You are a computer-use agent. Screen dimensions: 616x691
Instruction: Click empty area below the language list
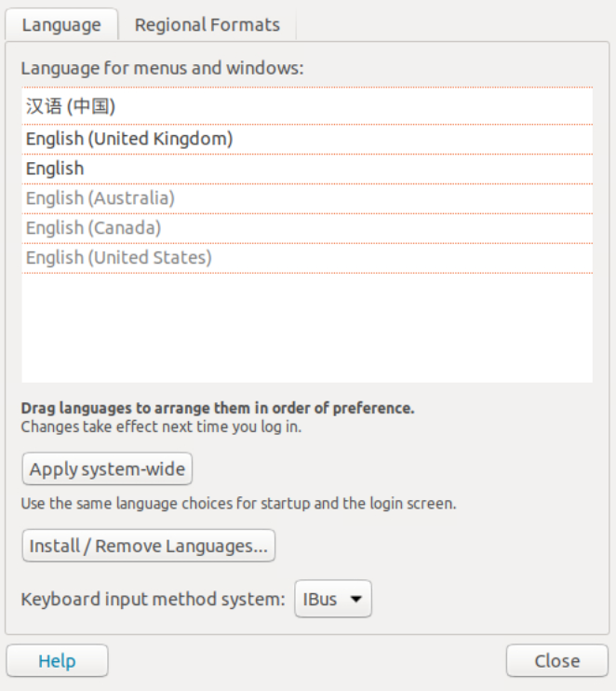click(x=307, y=326)
